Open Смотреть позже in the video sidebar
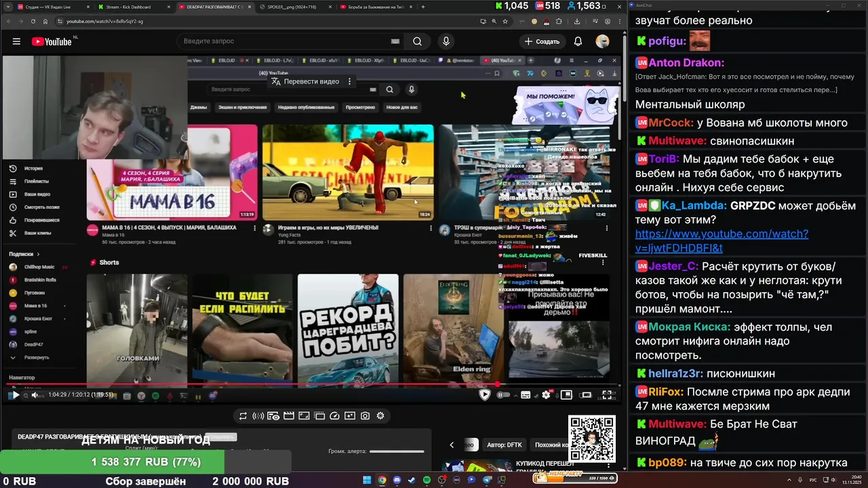This screenshot has width=868, height=488. pos(41,207)
